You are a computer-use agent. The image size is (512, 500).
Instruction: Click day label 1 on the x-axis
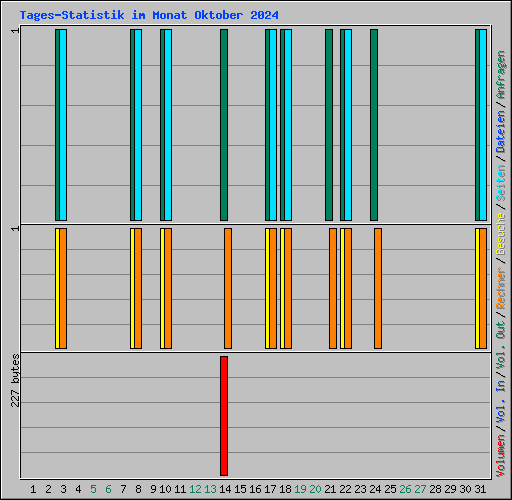33,489
